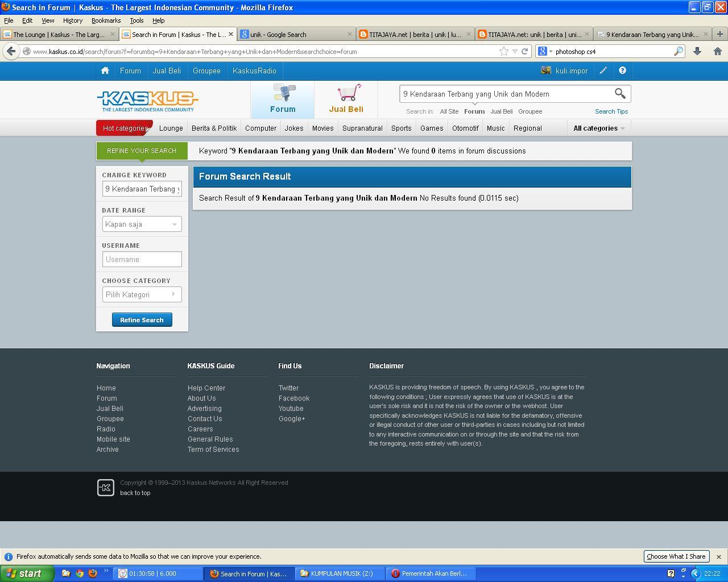Open the Otomotif category
This screenshot has height=582, width=728.
pos(465,128)
